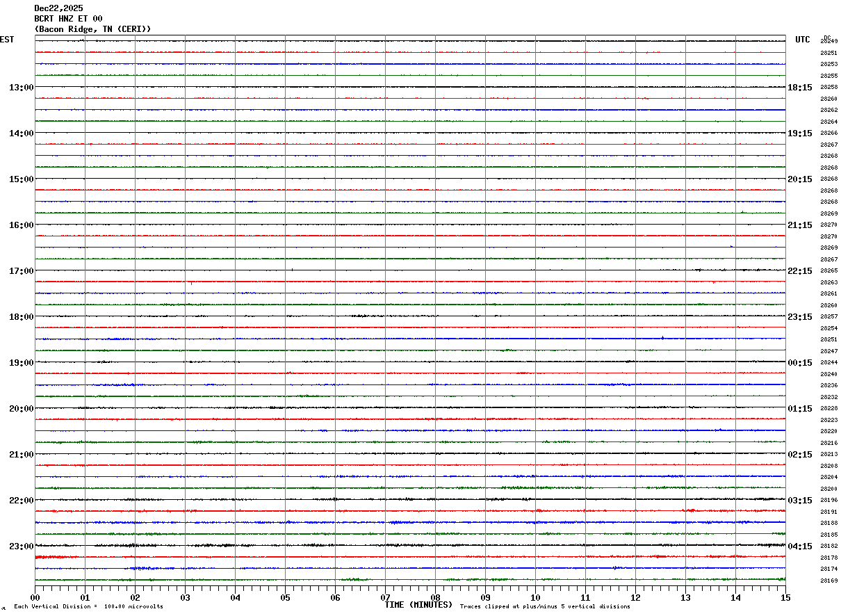Click the Dec22,2025 date heading

click(x=58, y=8)
